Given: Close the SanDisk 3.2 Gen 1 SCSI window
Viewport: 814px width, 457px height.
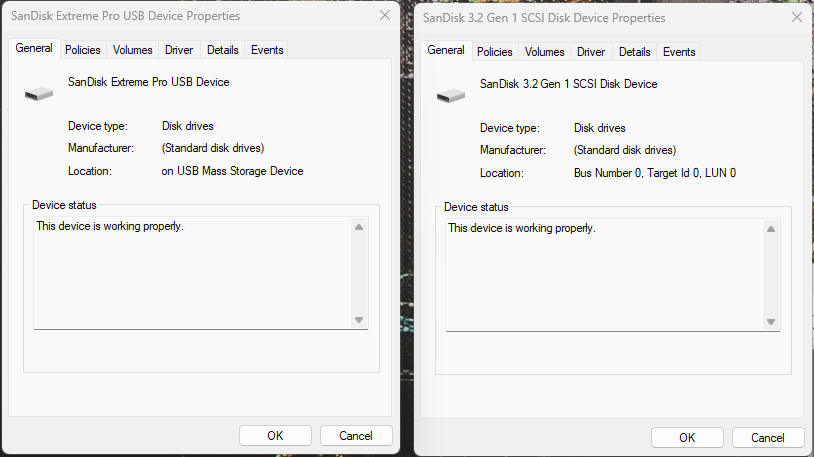Looking at the screenshot, I should 797,18.
